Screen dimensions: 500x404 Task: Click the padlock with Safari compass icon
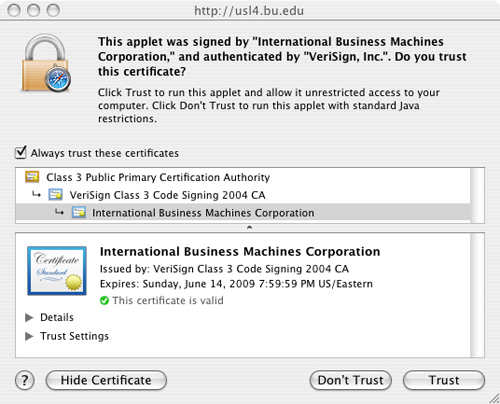pos(46,63)
